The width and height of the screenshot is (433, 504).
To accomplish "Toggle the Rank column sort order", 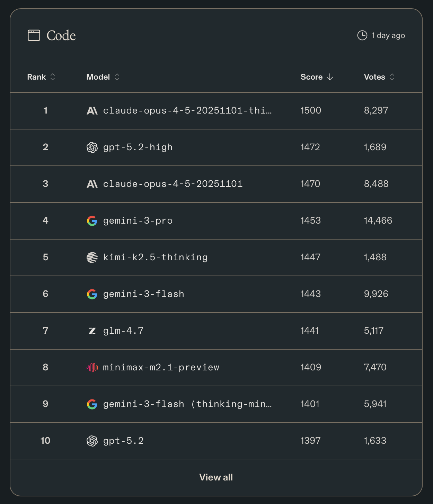I will pyautogui.click(x=53, y=77).
